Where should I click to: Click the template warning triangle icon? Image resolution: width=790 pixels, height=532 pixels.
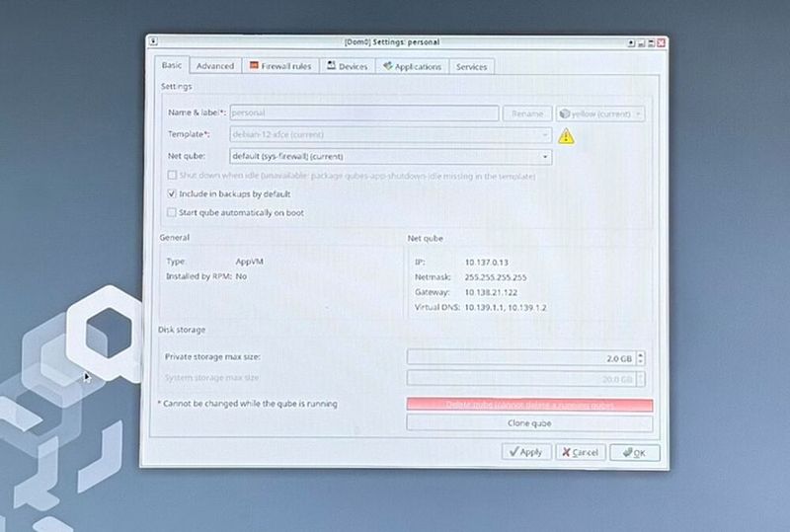566,135
